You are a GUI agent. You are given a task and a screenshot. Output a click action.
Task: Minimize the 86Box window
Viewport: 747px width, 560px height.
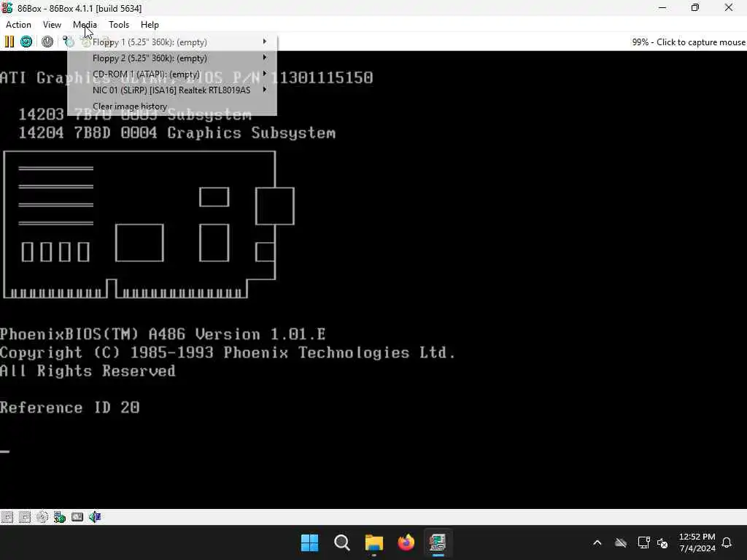tap(662, 7)
